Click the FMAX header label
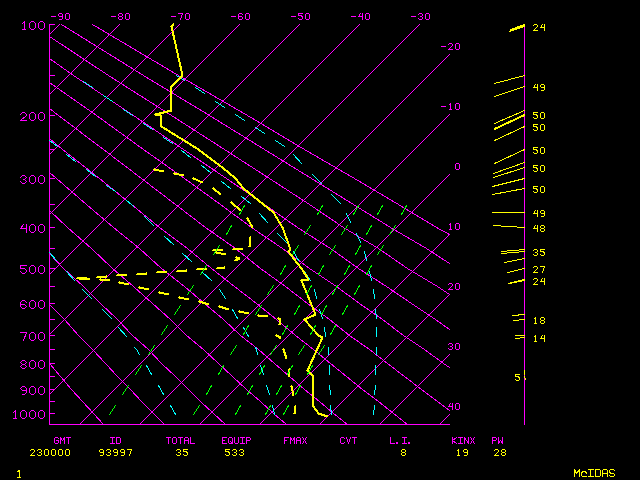The height and width of the screenshot is (480, 640). (x=295, y=440)
